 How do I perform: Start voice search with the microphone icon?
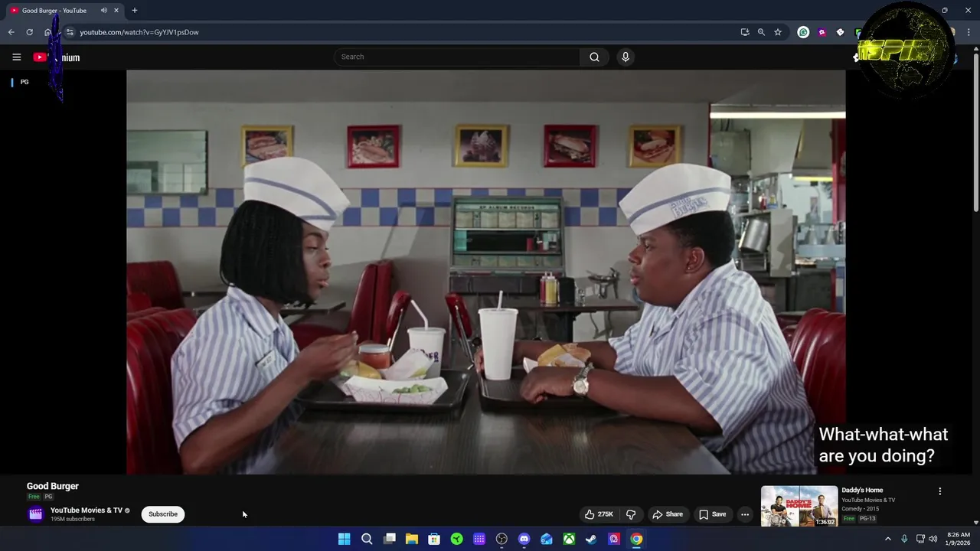626,57
